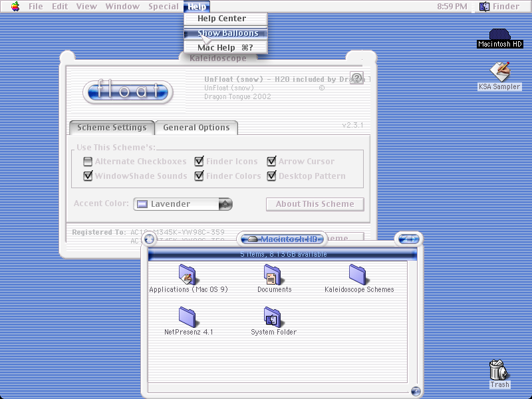Switch to the General Options tab
This screenshot has height=399, width=532.
coord(196,128)
